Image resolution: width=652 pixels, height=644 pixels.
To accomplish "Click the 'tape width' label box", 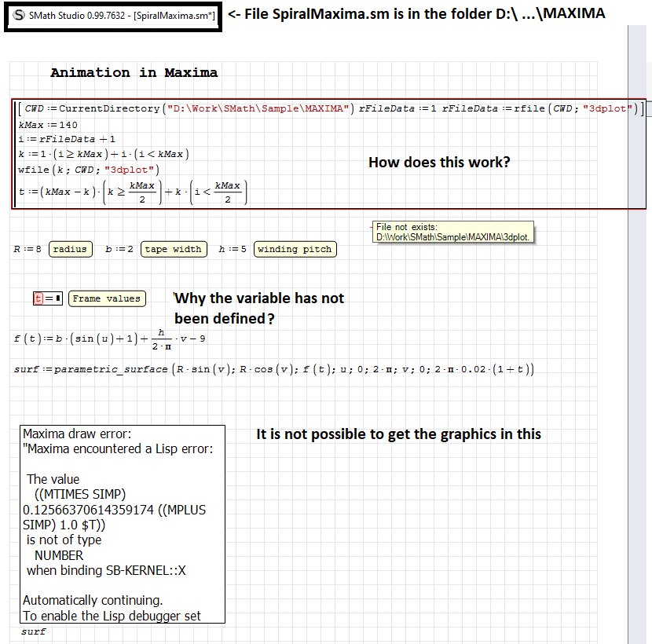I will point(174,249).
